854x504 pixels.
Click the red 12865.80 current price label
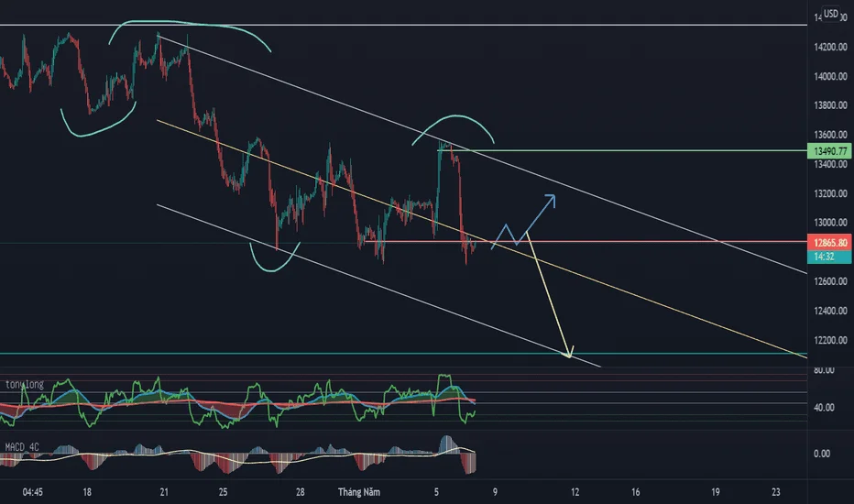(x=830, y=243)
